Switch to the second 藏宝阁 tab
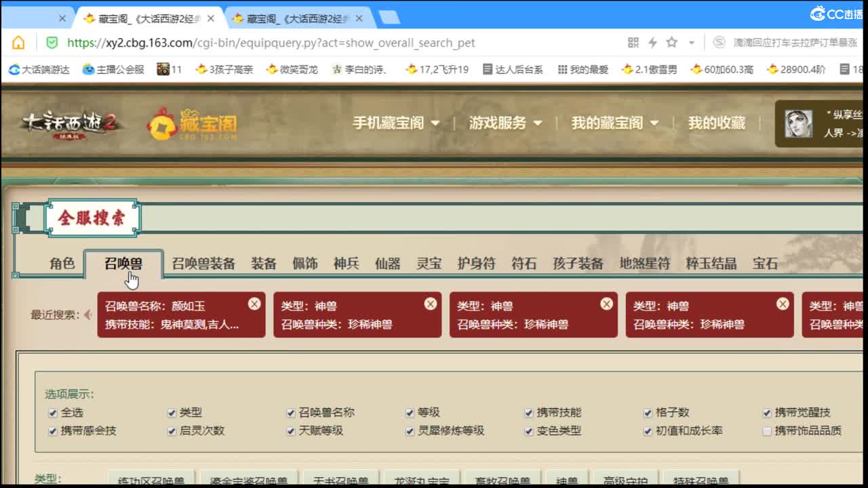The width and height of the screenshot is (868, 488). point(298,19)
